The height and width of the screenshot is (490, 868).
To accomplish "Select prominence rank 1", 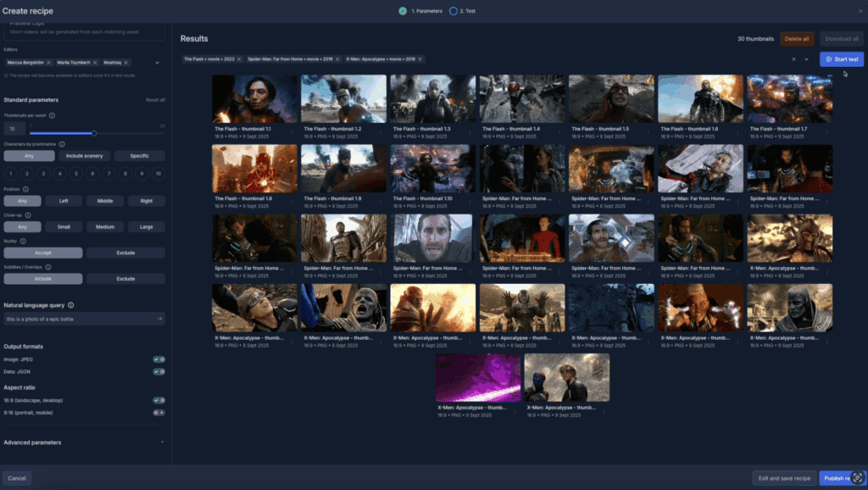I will pyautogui.click(x=10, y=174).
